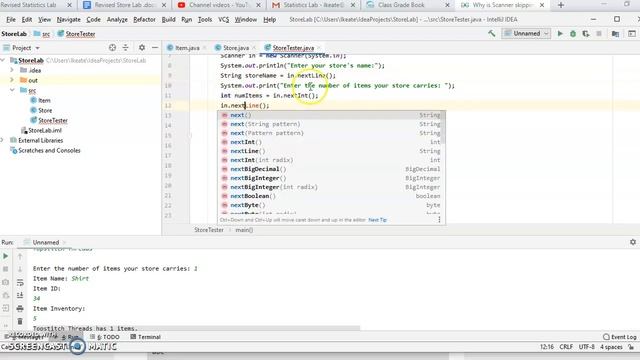Toggle scroll to end in Run console
Screen dimensions: 640x360
coord(20,296)
